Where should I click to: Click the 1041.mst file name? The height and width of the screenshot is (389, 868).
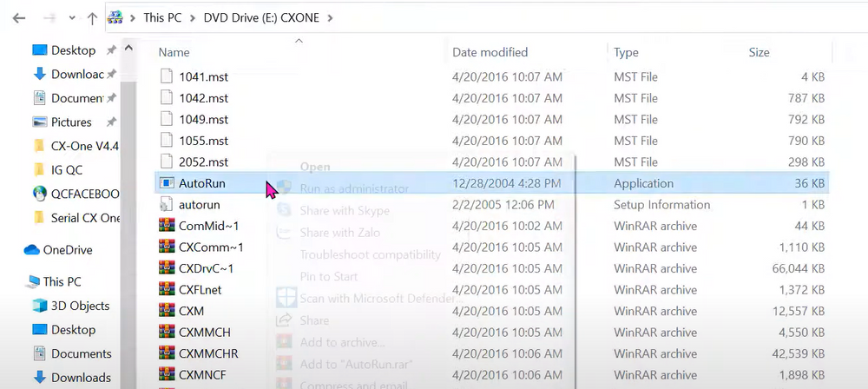[x=204, y=77]
